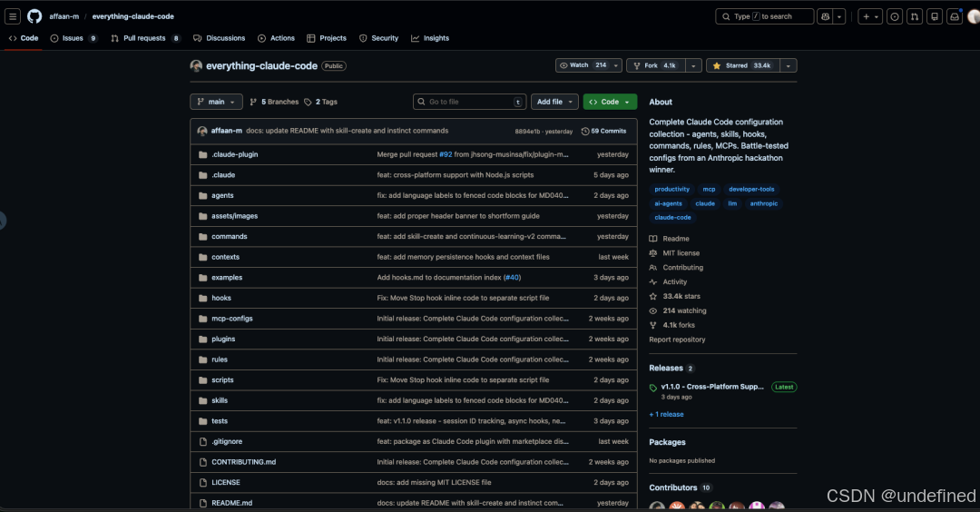Open the Copilot icon in header
980x512 pixels.
(x=825, y=16)
